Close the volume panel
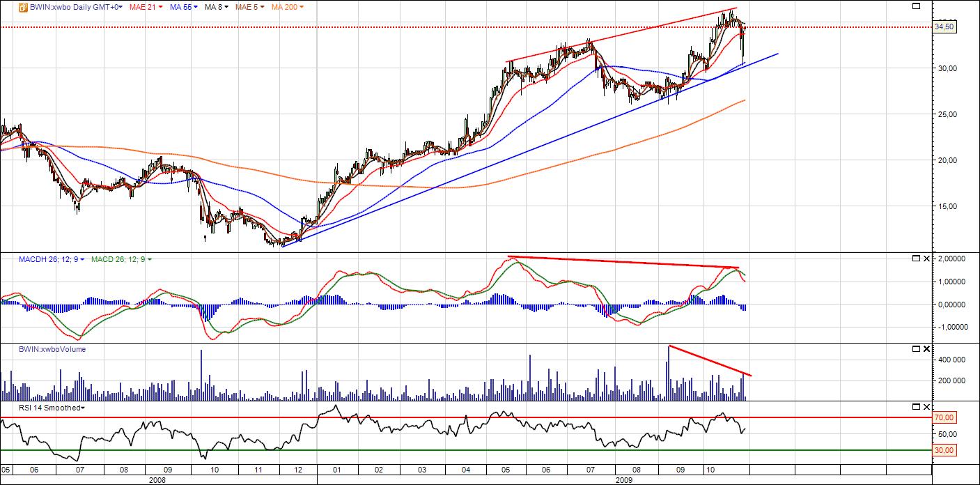 tap(926, 348)
